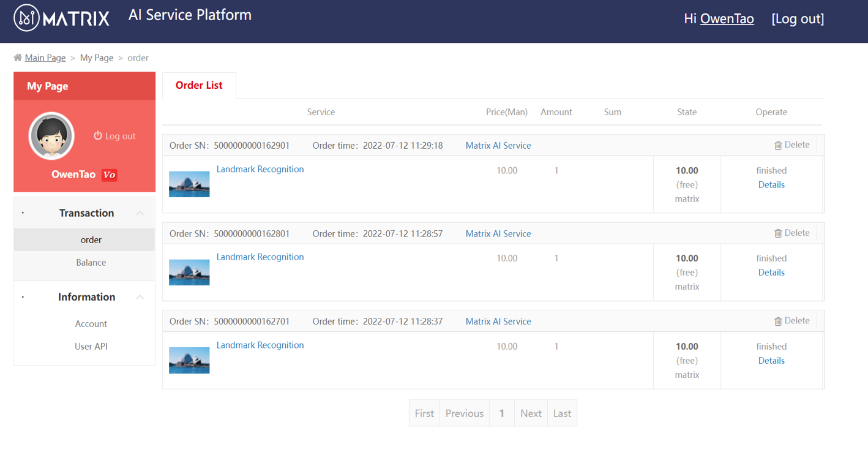The height and width of the screenshot is (455, 868).
Task: Delete order ending in 162701 via trash icon
Action: coord(778,321)
